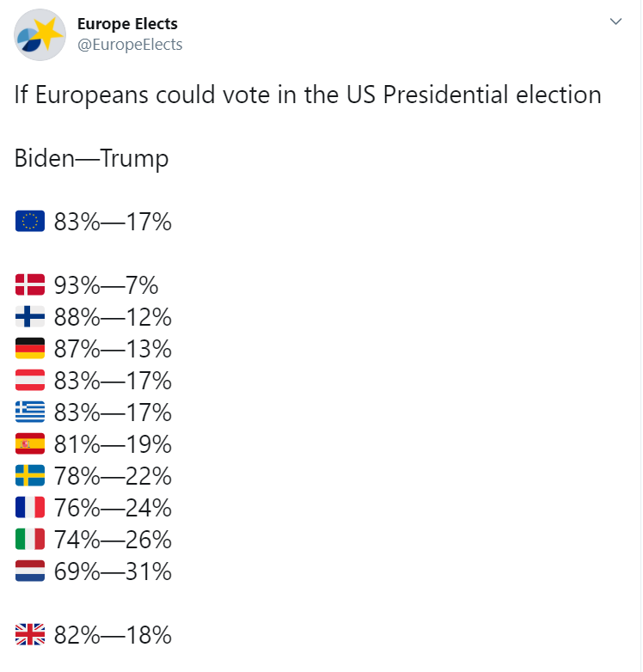This screenshot has height=672, width=643.
Task: Click the Greece flag emoji
Action: point(30,412)
